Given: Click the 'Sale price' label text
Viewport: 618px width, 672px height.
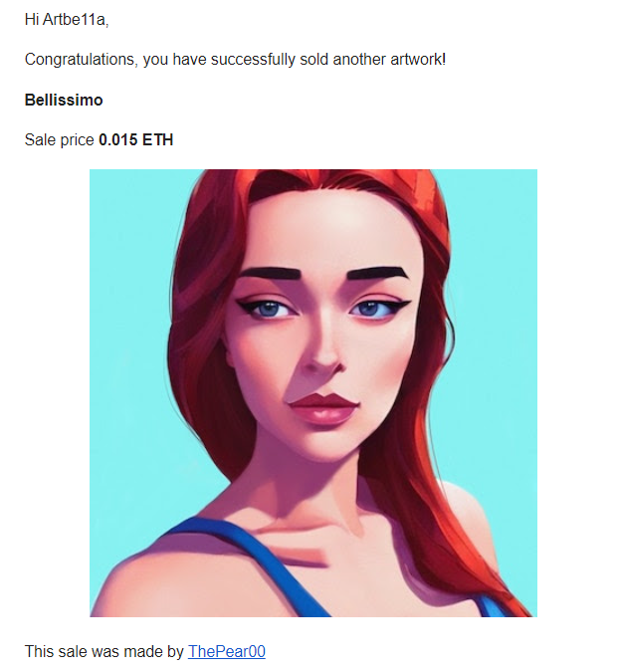Looking at the screenshot, I should click(59, 139).
